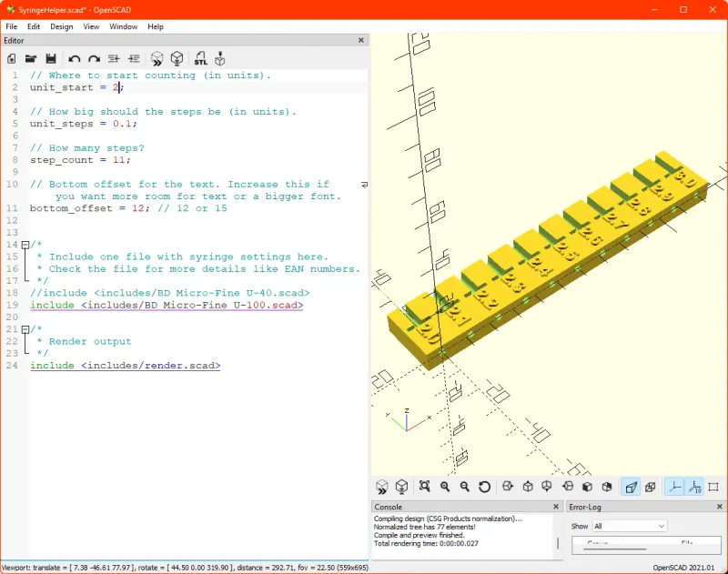728x574 pixels.
Task: Open file using the folder icon
Action: (x=31, y=58)
